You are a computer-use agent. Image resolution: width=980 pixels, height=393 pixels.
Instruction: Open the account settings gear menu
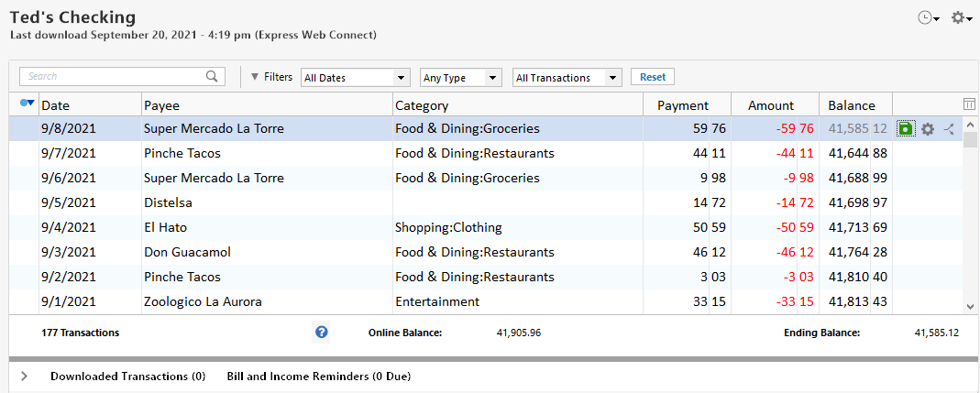click(x=961, y=17)
